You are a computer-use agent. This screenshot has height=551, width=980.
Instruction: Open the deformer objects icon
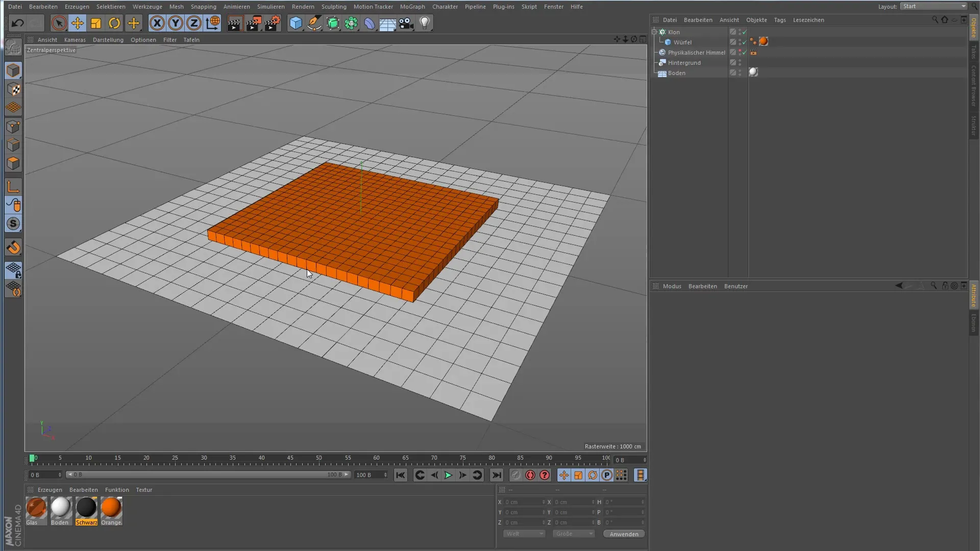click(x=370, y=23)
